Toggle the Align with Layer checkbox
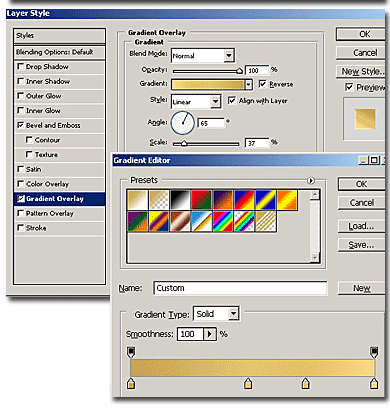390x409 pixels. (232, 100)
